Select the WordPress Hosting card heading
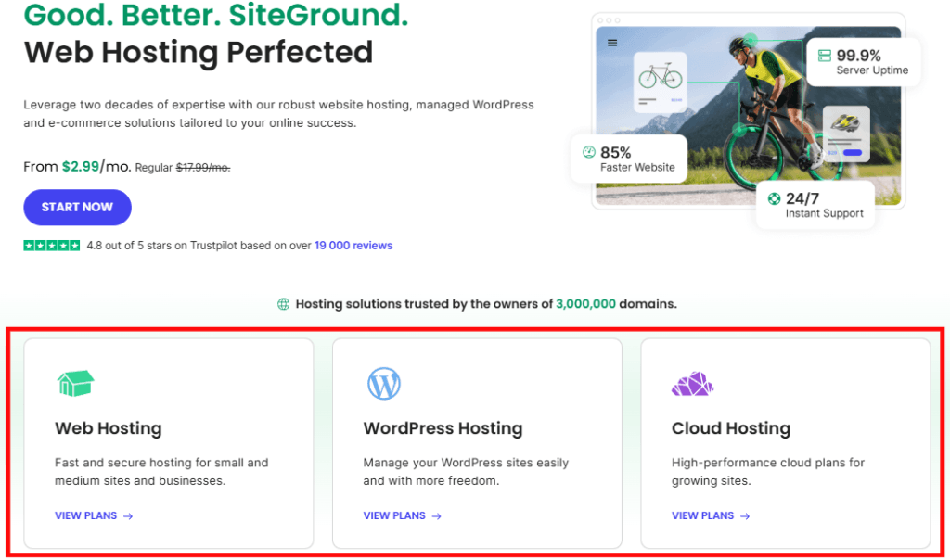Screen dimensions: 950x560 point(443,428)
